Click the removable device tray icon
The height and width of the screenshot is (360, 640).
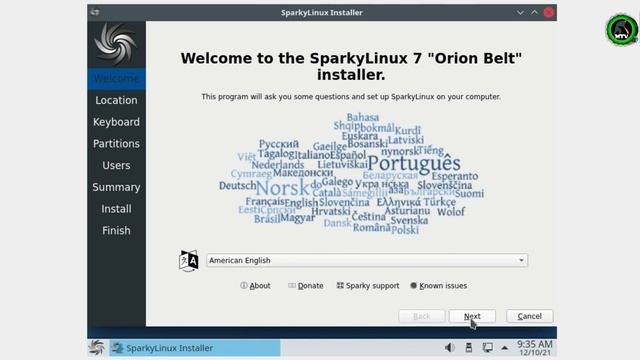pos(469,348)
